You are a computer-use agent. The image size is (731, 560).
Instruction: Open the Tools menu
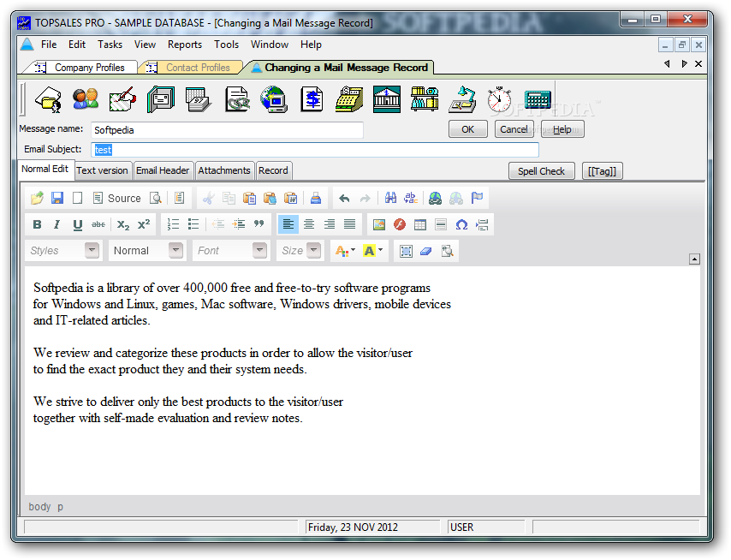pyautogui.click(x=226, y=45)
